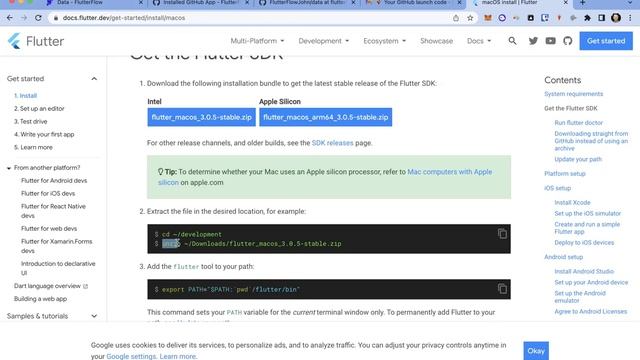640x360 pixels.
Task: Jump to Install Android Studio section
Action: (584, 271)
